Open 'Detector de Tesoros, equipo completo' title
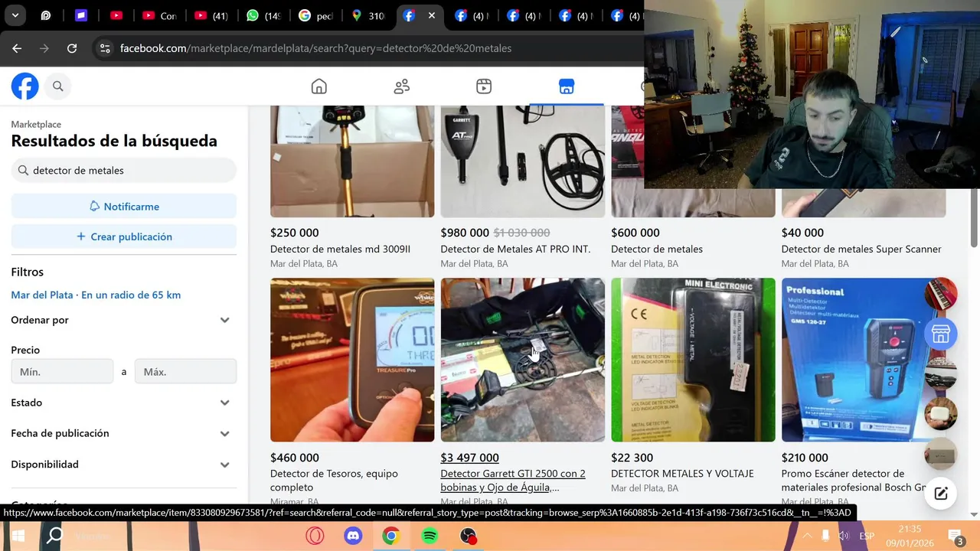This screenshot has height=551, width=980. pyautogui.click(x=334, y=481)
